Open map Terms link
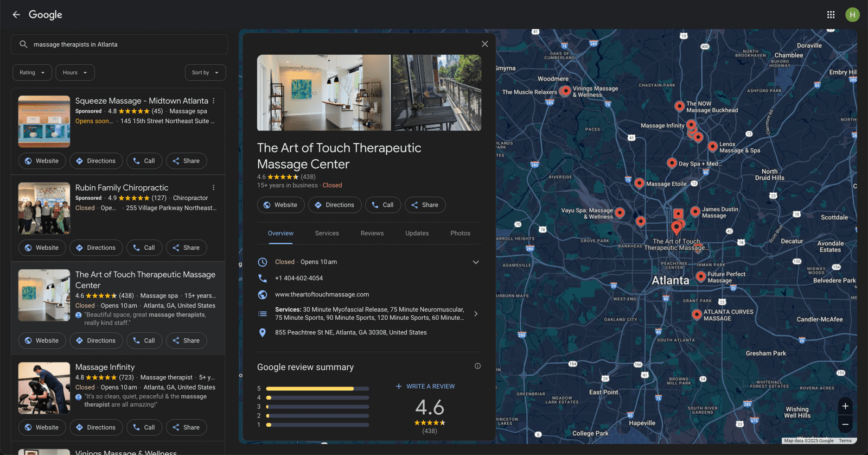868x455 pixels. point(845,441)
